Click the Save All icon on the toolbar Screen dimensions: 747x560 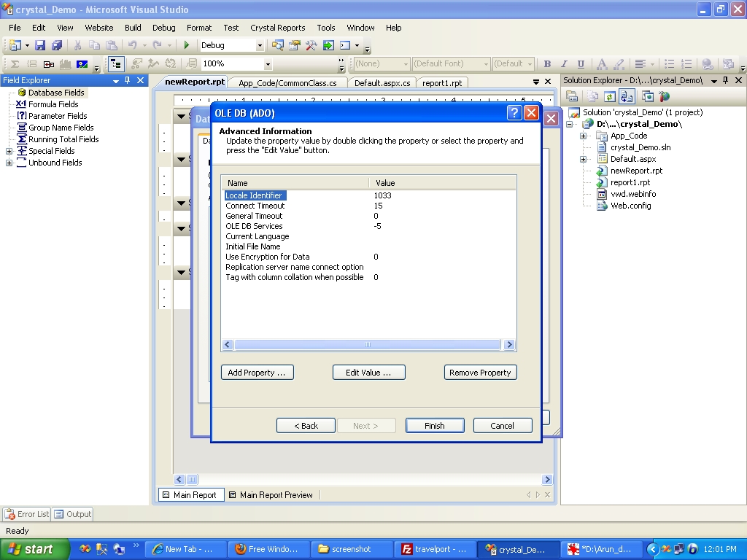(x=56, y=46)
